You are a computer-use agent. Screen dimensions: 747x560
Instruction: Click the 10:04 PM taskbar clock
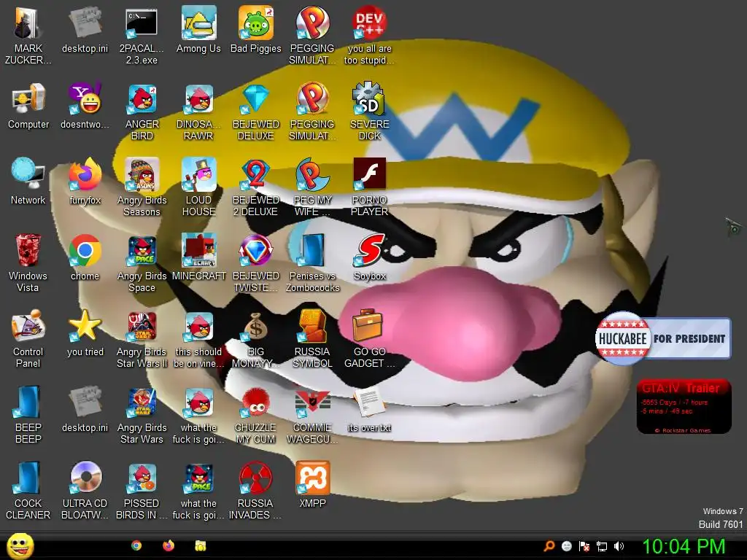[x=684, y=547]
